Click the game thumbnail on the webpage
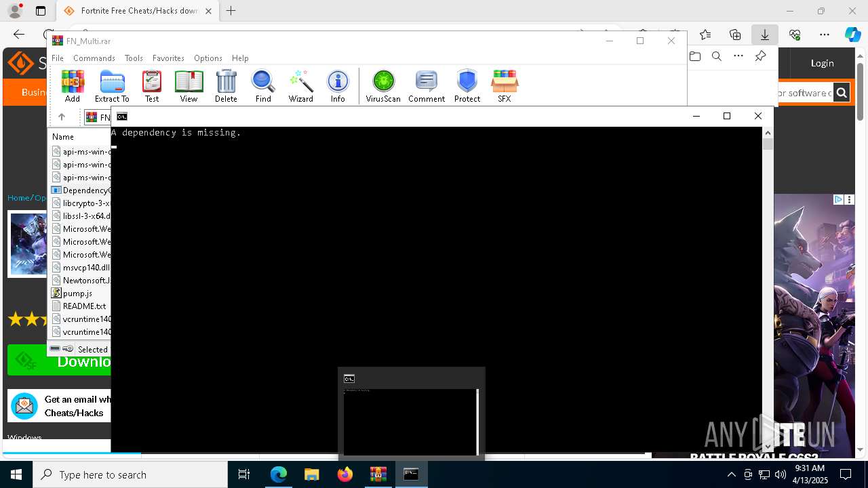The width and height of the screenshot is (868, 488). point(28,244)
